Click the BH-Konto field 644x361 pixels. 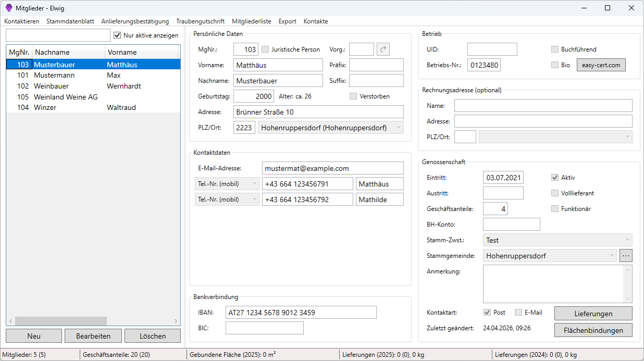512,225
